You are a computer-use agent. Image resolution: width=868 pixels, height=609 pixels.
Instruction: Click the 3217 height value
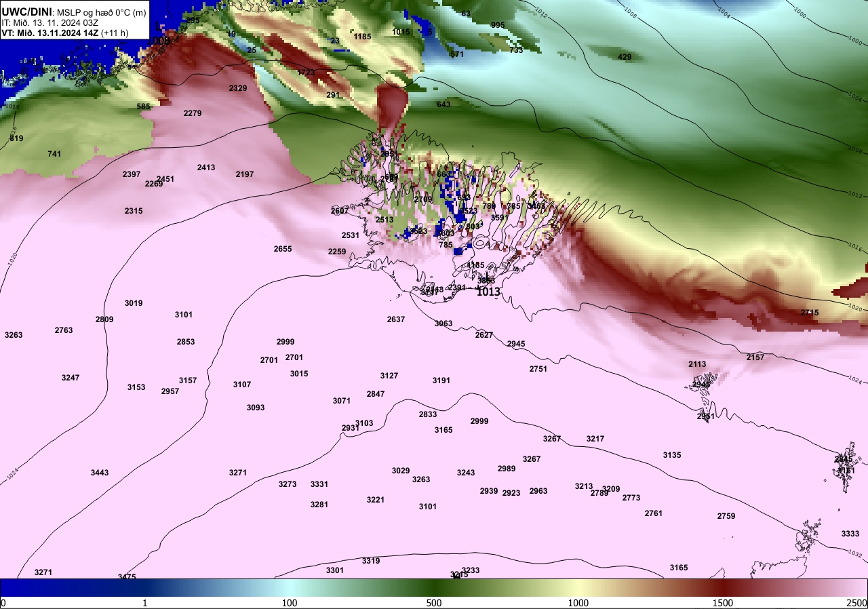click(595, 439)
